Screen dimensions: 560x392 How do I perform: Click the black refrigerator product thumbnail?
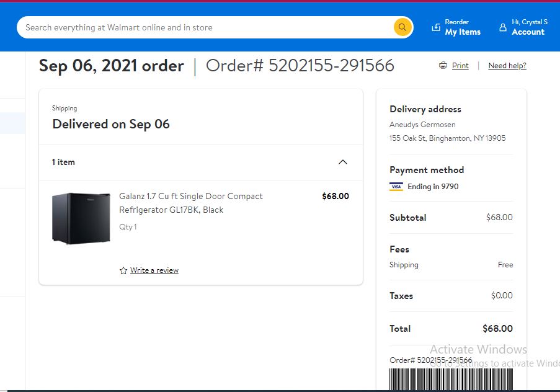[81, 218]
